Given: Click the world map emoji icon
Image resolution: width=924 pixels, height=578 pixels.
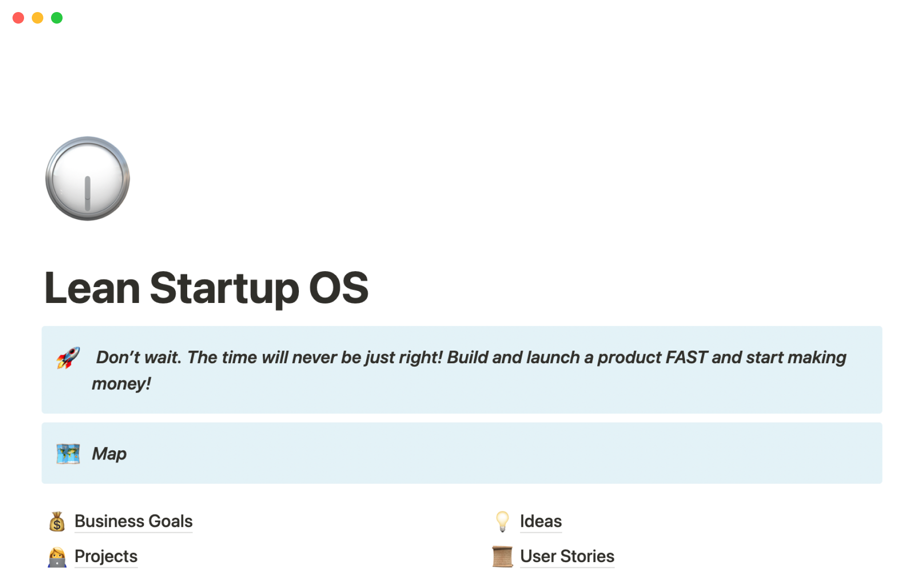Looking at the screenshot, I should (68, 454).
